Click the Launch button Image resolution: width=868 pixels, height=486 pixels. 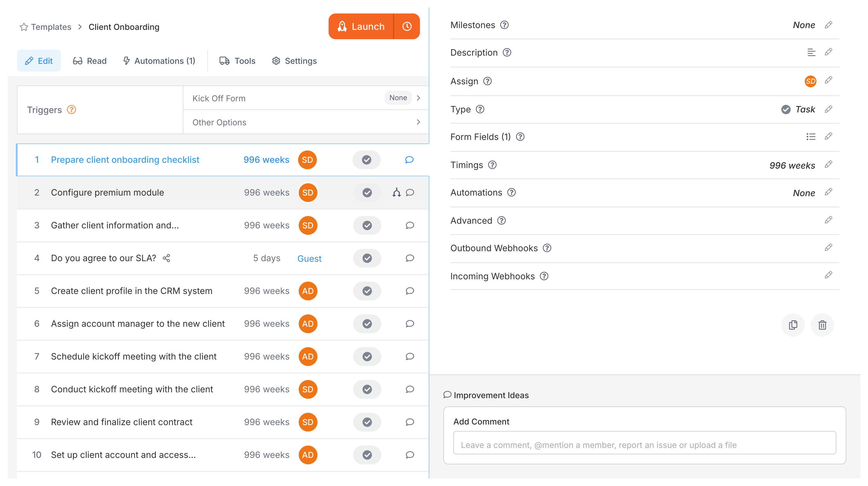(x=361, y=27)
